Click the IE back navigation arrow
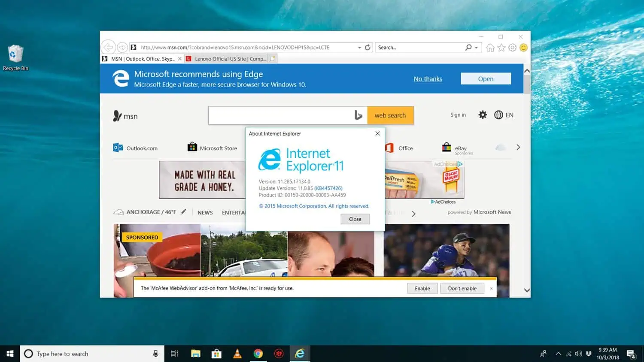The image size is (644, 362). 108,47
